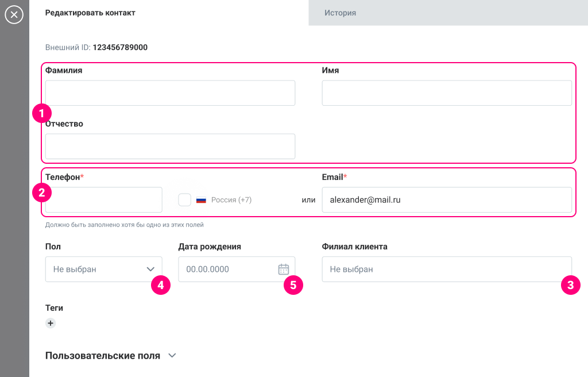Click into the Отчество field
This screenshot has width=588, height=377.
[170, 147]
